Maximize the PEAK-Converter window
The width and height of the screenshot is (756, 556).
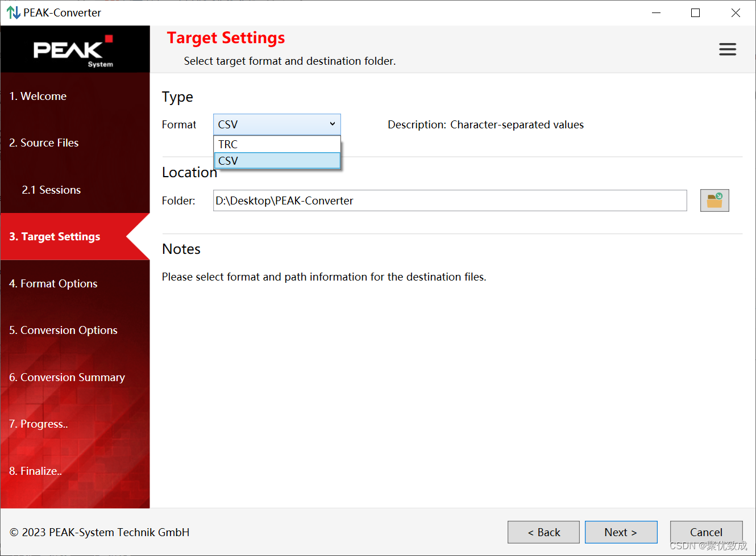click(695, 12)
